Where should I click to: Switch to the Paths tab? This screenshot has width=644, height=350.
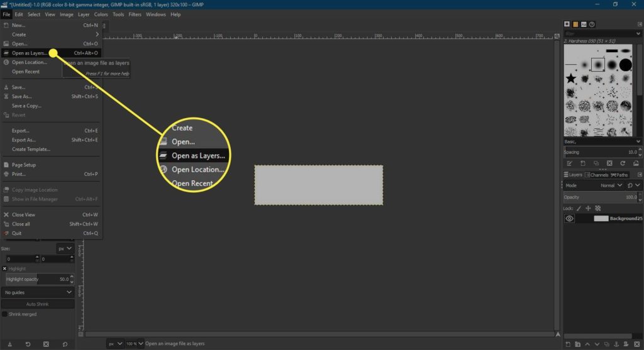[x=619, y=175]
